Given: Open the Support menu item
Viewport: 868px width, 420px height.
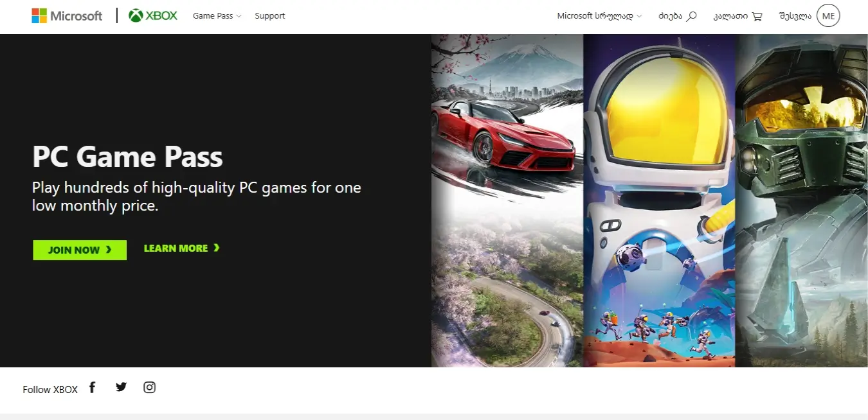Looking at the screenshot, I should [x=269, y=15].
